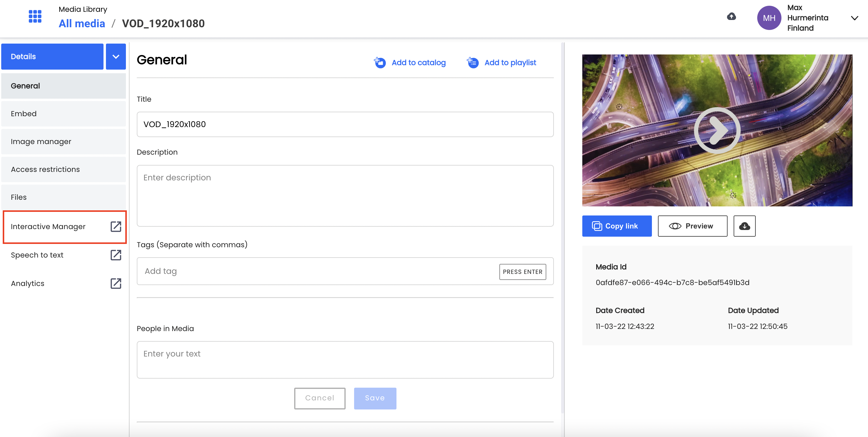This screenshot has height=437, width=868.
Task: Click the Copy link button
Action: 616,226
